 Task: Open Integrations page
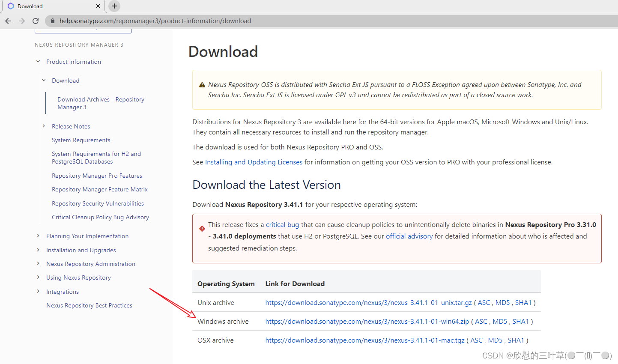(63, 292)
